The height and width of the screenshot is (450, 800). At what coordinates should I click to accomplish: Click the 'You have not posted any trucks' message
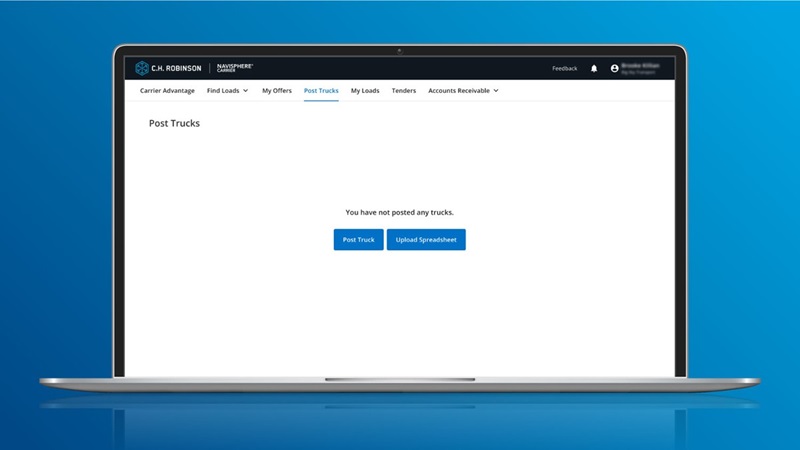pyautogui.click(x=399, y=213)
